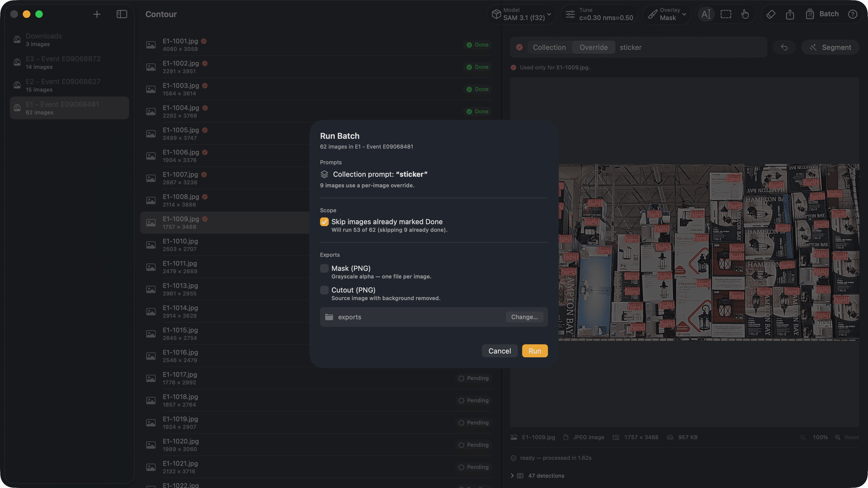Image resolution: width=868 pixels, height=488 pixels.
Task: Click the undo revert arrow button
Action: (x=784, y=47)
